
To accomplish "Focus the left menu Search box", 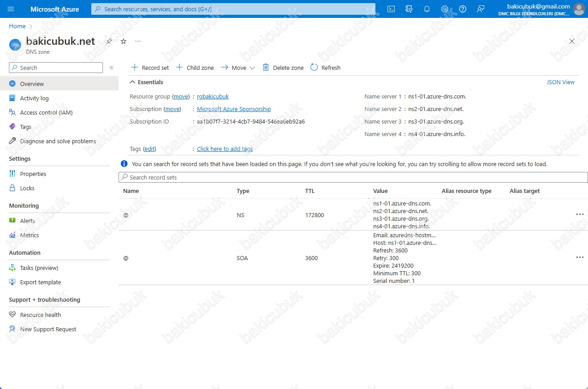I will (x=56, y=68).
